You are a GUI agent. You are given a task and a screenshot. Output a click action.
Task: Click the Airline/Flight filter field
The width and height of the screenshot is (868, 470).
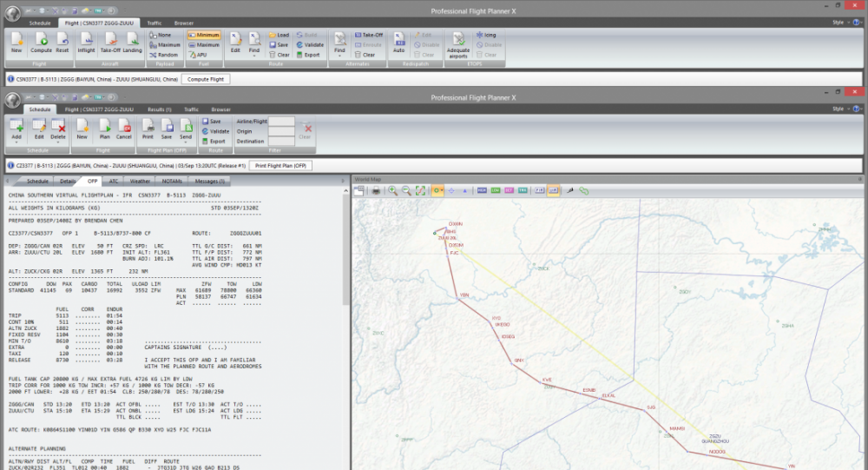click(x=281, y=122)
